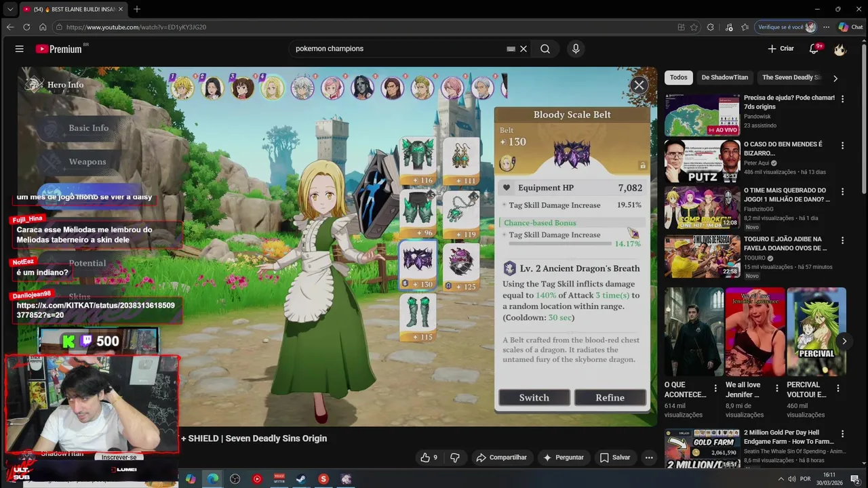Clear the search text with the X

click(x=524, y=49)
